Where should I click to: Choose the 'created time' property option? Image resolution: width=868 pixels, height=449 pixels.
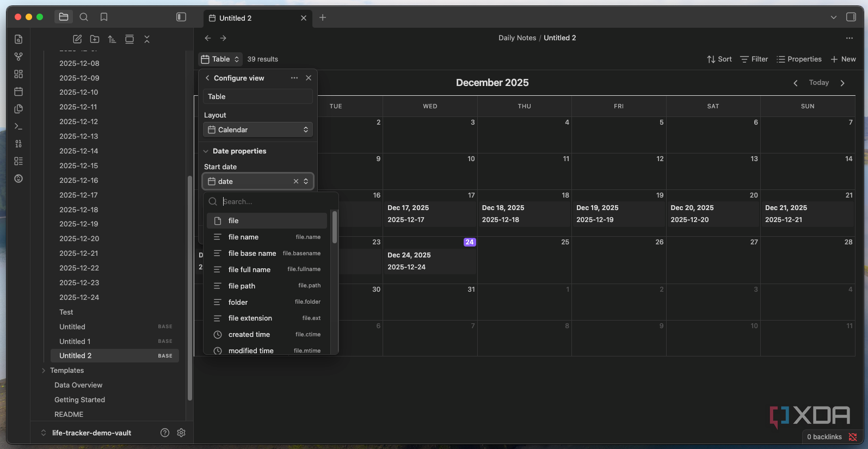[x=267, y=334]
